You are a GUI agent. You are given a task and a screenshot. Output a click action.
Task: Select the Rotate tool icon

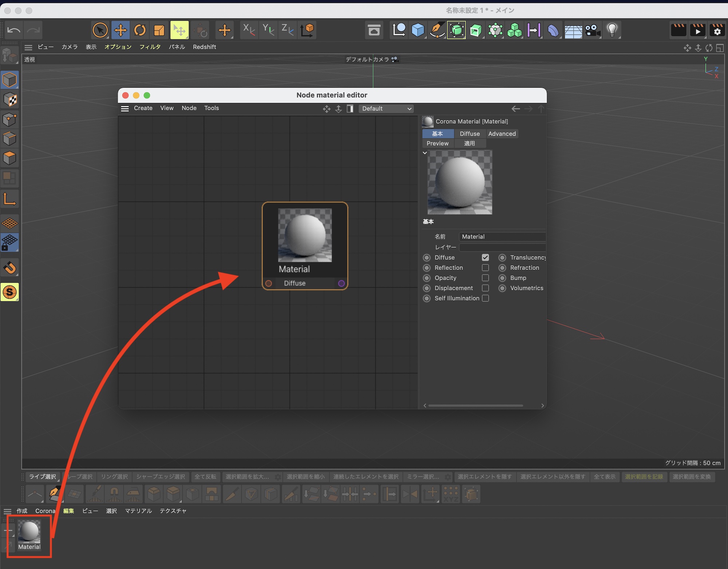point(140,30)
